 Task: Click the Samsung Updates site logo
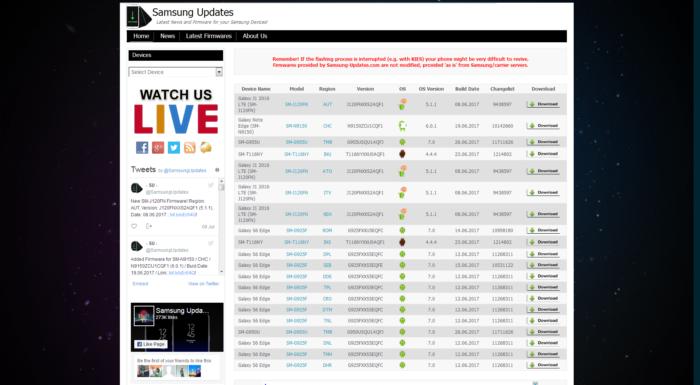coord(138,17)
